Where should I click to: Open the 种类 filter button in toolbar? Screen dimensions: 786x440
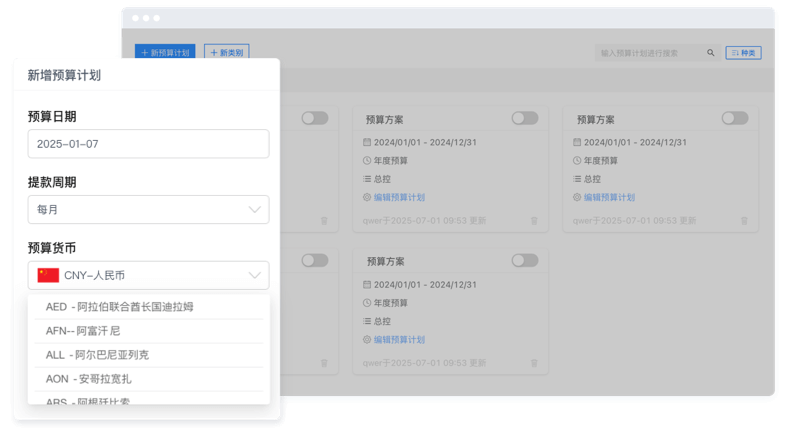743,53
